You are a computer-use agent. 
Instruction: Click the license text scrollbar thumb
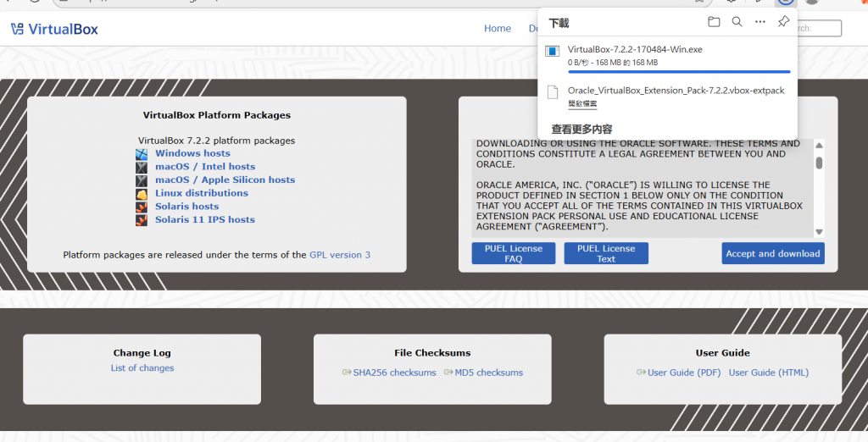click(819, 163)
